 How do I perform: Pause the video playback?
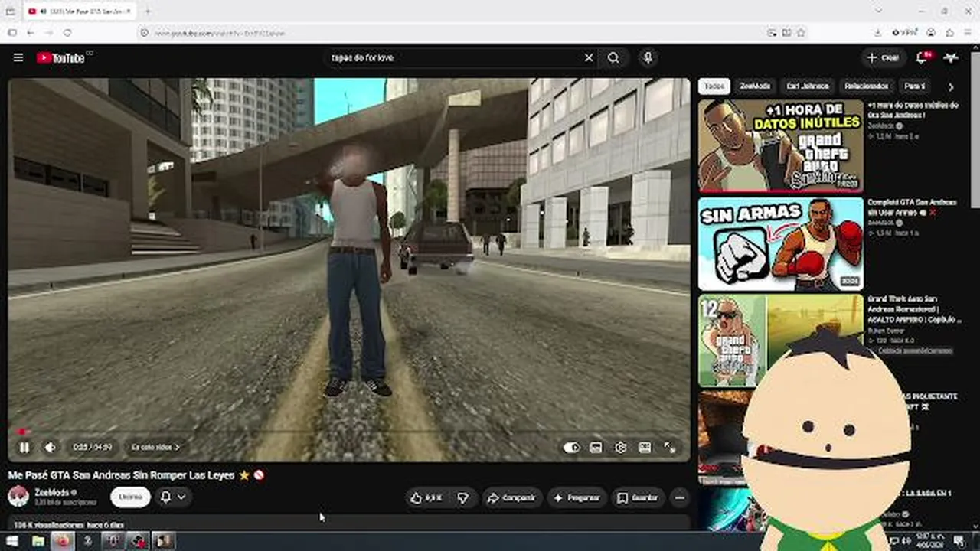(24, 447)
